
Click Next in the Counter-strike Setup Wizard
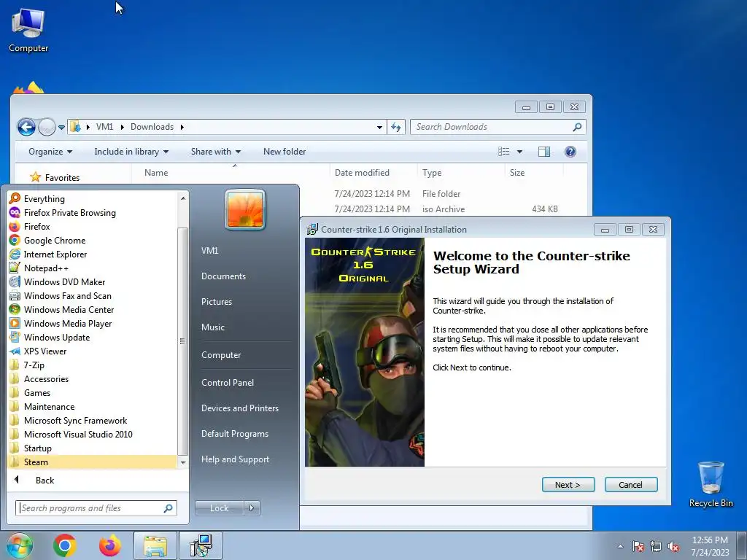568,485
